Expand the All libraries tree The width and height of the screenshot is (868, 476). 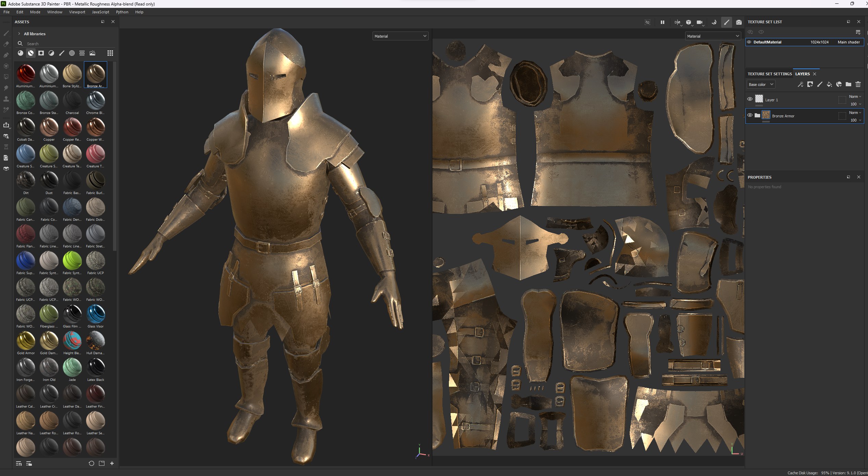click(19, 34)
